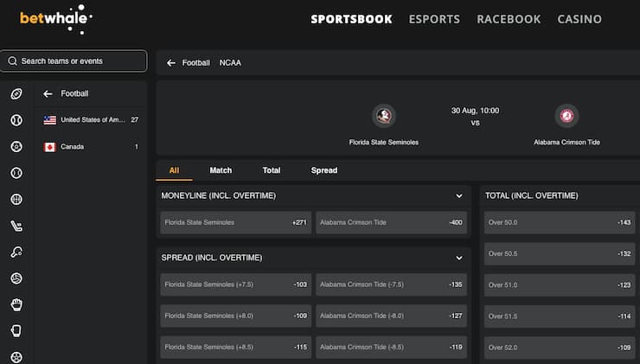
Task: Go to the Esports section
Action: pos(434,19)
